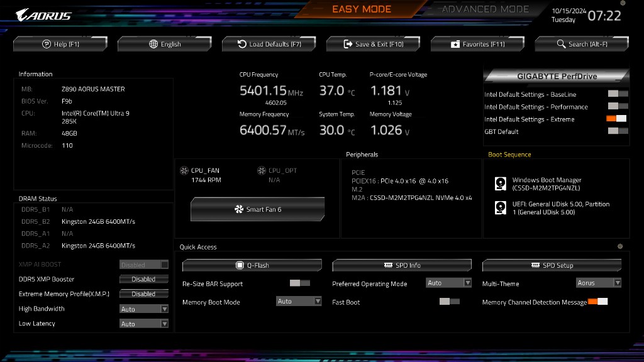Select the Windows Boot Manager boot entry
The image size is (644, 362).
click(547, 184)
